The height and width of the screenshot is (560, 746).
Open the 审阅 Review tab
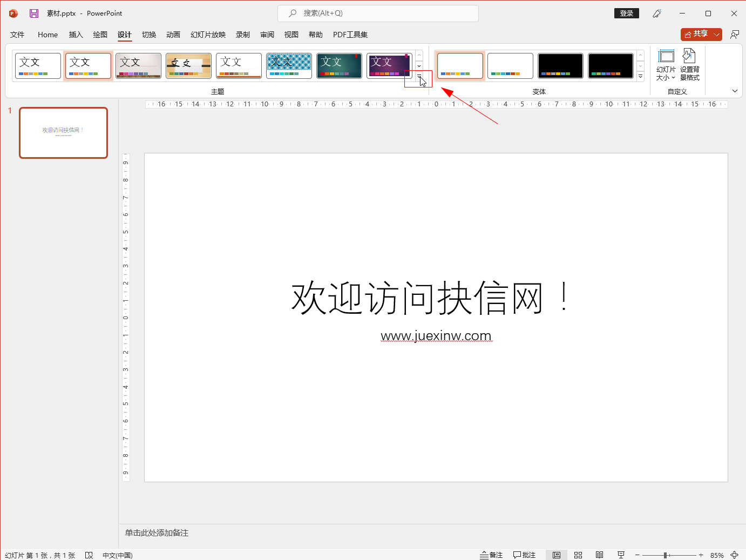pos(267,35)
